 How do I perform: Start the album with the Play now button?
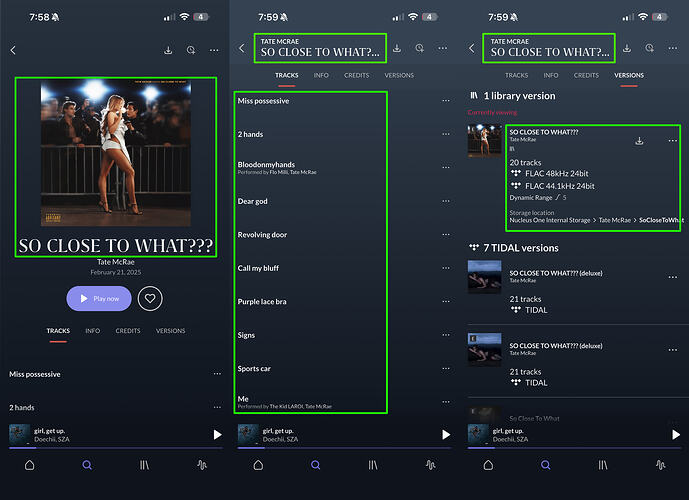click(x=99, y=298)
